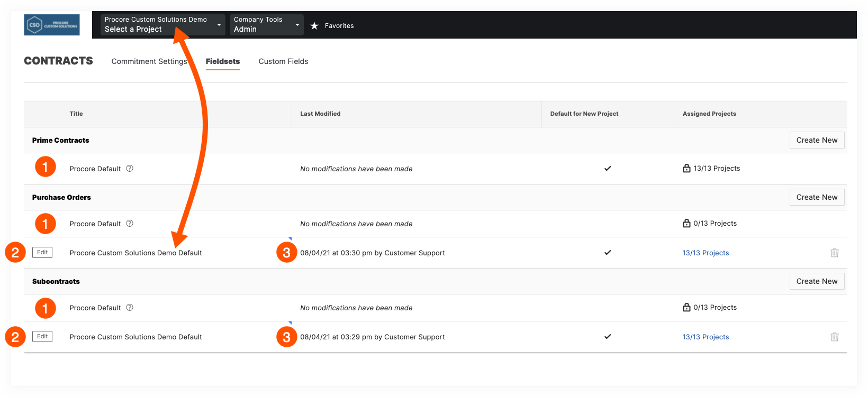Click Procore Default title under Subcontracts
The image size is (868, 397).
[95, 308]
